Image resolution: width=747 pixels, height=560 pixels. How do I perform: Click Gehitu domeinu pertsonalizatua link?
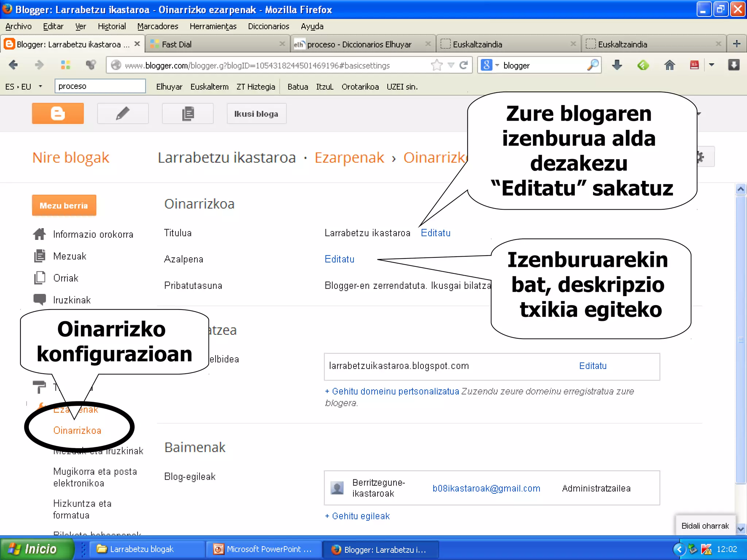coord(392,391)
